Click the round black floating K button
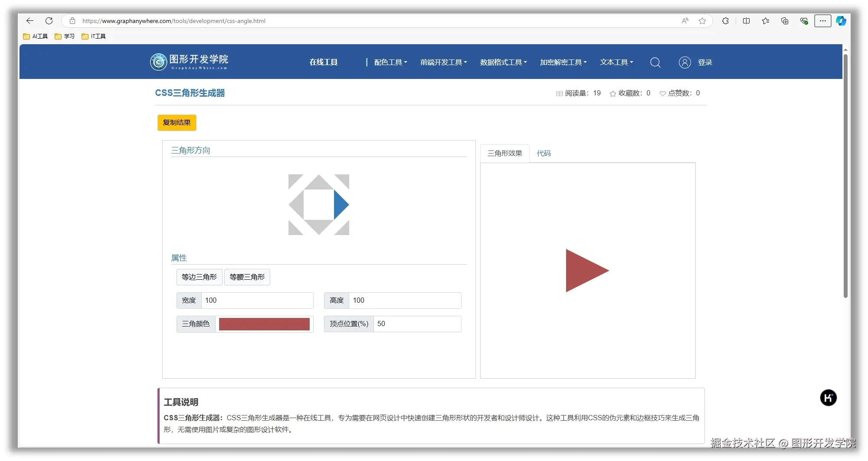 point(828,398)
